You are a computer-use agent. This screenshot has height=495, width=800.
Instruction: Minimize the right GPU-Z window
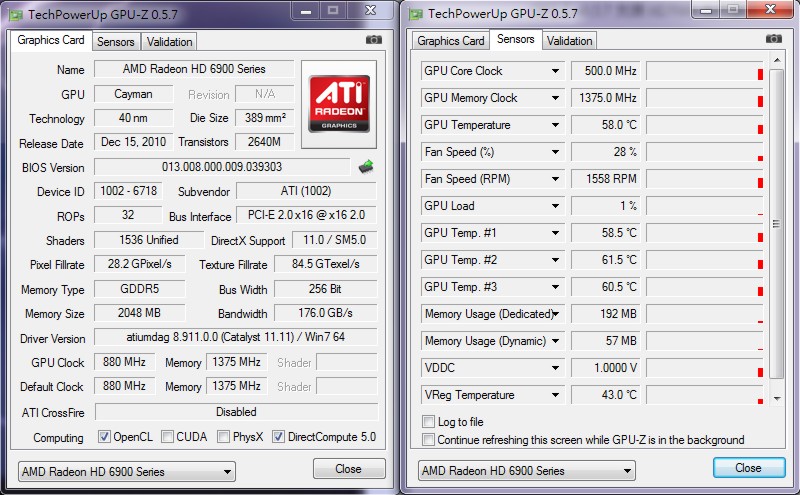pyautogui.click(x=706, y=10)
